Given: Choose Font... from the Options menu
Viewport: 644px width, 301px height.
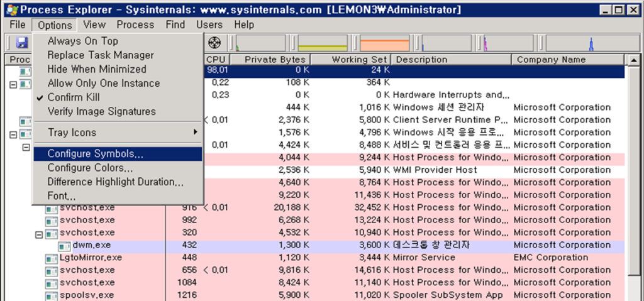Looking at the screenshot, I should point(119,195).
